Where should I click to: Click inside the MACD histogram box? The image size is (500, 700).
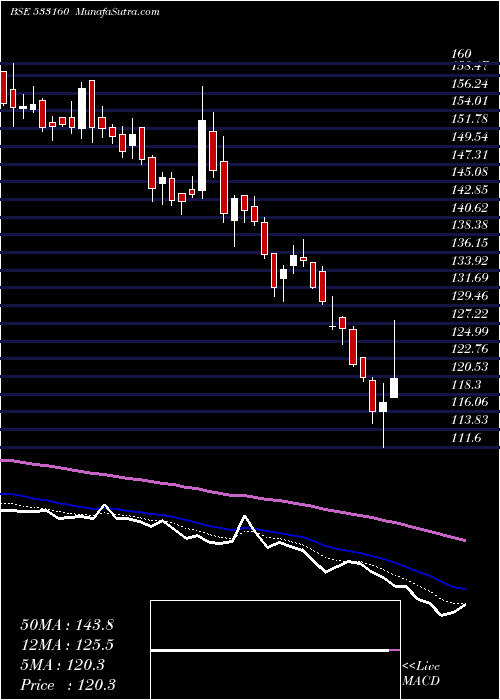pyautogui.click(x=275, y=650)
